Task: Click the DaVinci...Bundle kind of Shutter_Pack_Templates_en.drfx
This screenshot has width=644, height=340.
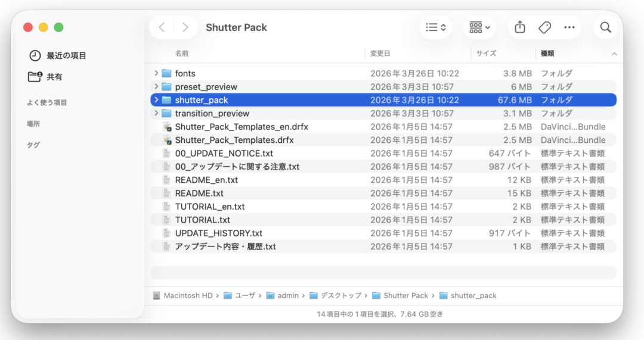Action: coord(573,127)
